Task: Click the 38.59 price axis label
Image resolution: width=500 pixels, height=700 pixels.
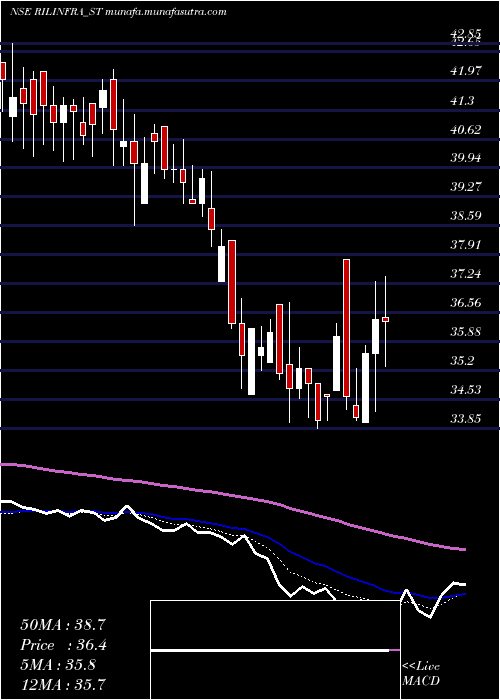Action: [466, 216]
